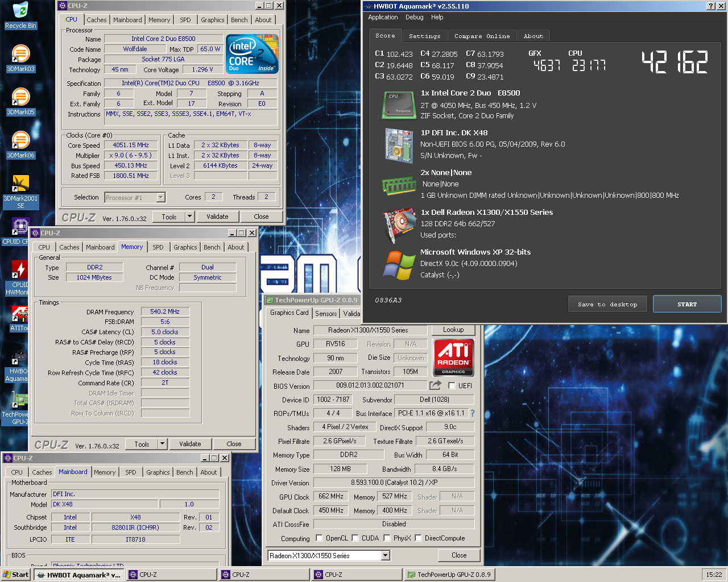Click the Driver Version field in GPU-Z
Screen dimensions: 728x582
(394, 483)
